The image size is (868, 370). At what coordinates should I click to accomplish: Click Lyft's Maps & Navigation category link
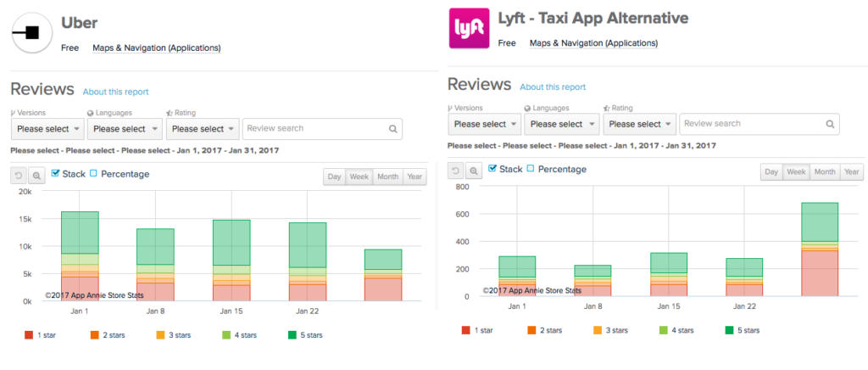pos(594,43)
